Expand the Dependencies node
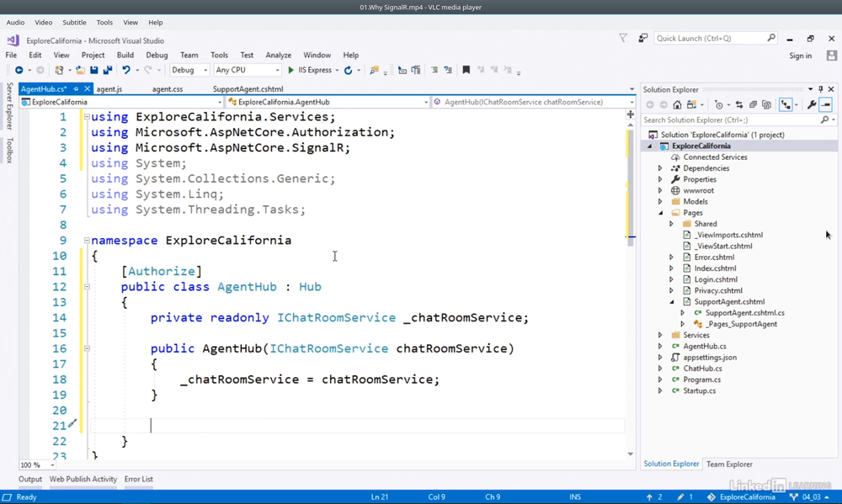Viewport: 842px width, 504px height. (x=660, y=168)
